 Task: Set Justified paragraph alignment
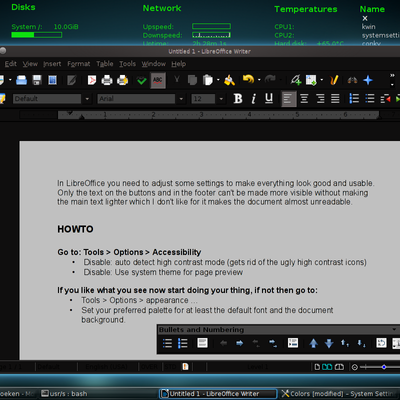point(335,99)
